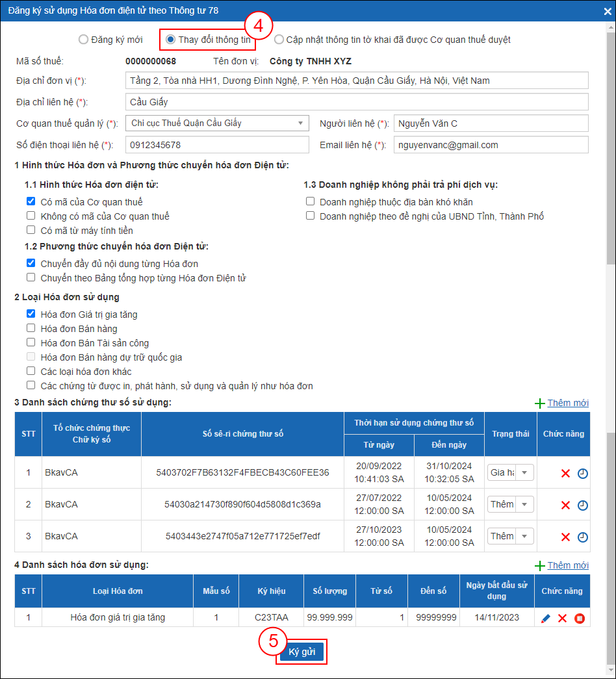Delete the certificate row 54030a214730f890f604d5808d1c369a
The image size is (616, 679).
click(x=565, y=505)
